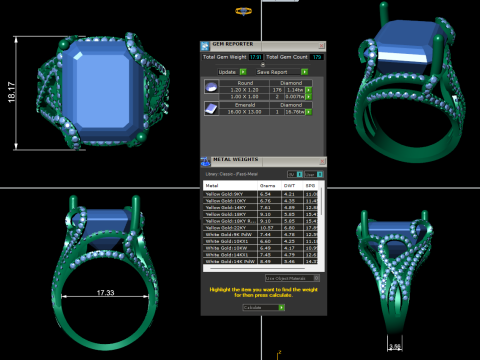
Task: Close the Gem Reporter panel
Action: click(321, 45)
